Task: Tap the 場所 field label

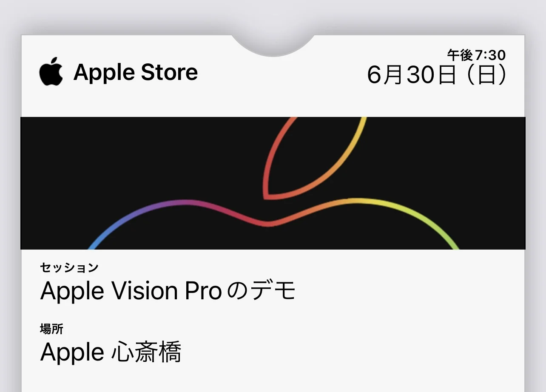Action: pos(51,329)
